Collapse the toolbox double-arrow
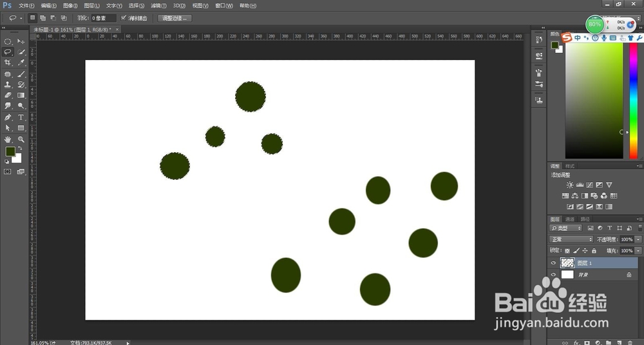Screen dimensions: 644x345 click(4, 28)
